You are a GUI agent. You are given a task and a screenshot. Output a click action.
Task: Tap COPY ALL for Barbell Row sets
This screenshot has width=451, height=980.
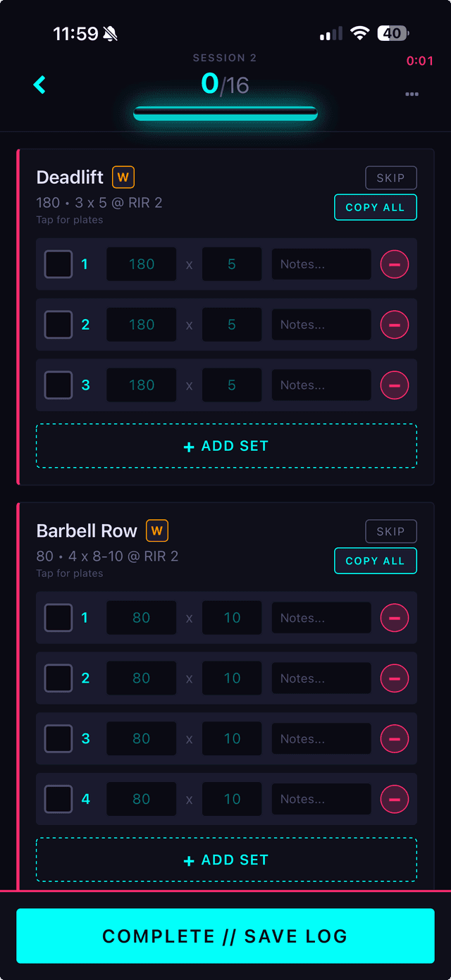375,560
